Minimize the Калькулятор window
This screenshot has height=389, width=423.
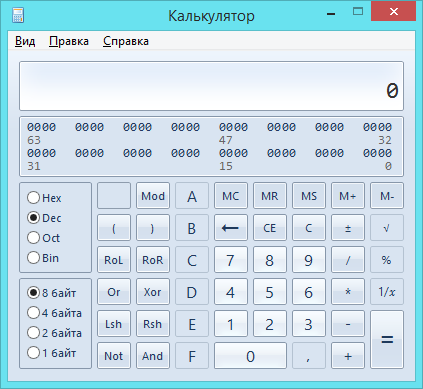[x=331, y=14]
